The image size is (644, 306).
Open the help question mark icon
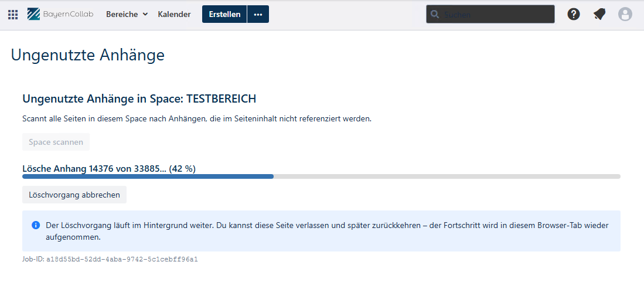point(573,15)
